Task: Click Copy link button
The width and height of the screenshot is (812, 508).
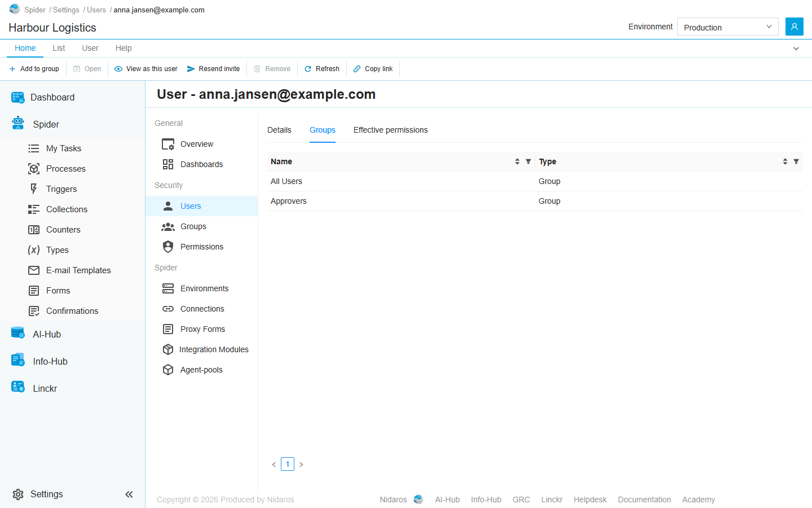Action: click(373, 69)
